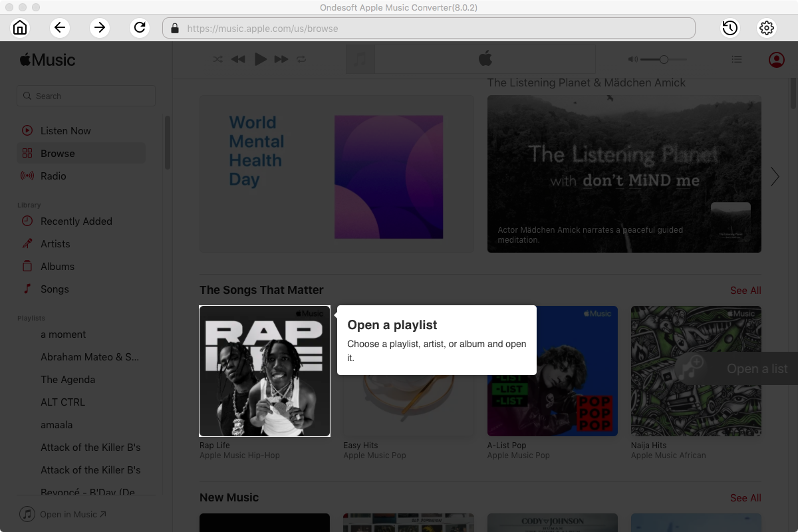798x532 pixels.
Task: Open the World Mental Health Day banner
Action: pos(336,174)
